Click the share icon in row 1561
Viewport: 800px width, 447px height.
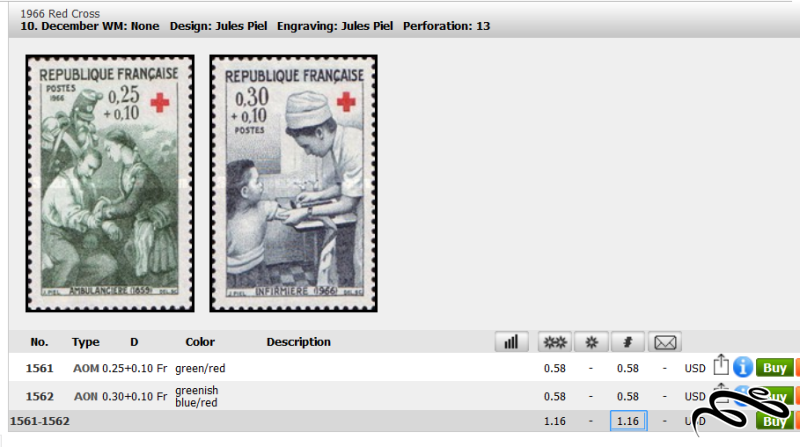[721, 365]
